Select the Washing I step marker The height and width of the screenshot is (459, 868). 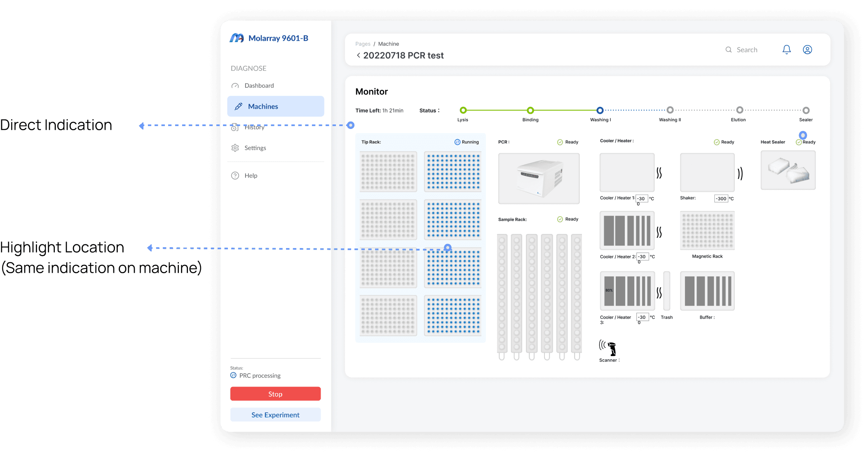(600, 110)
